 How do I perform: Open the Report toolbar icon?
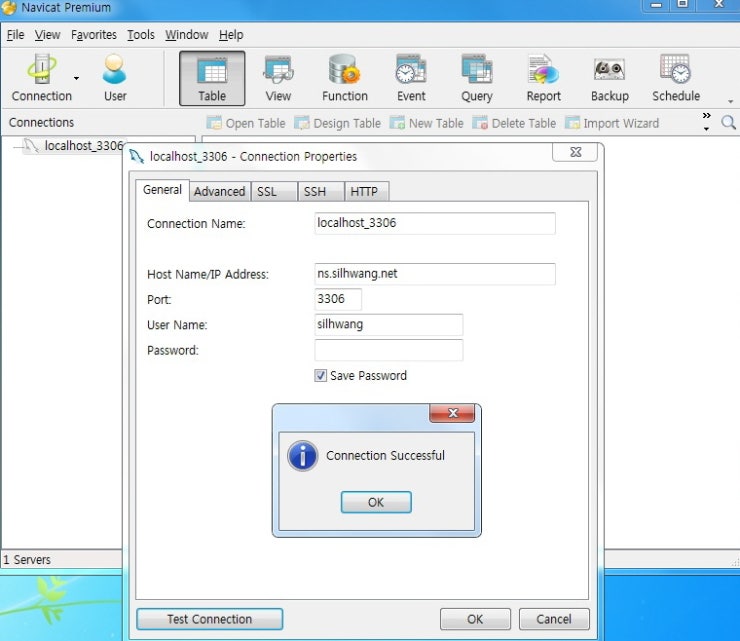tap(543, 78)
